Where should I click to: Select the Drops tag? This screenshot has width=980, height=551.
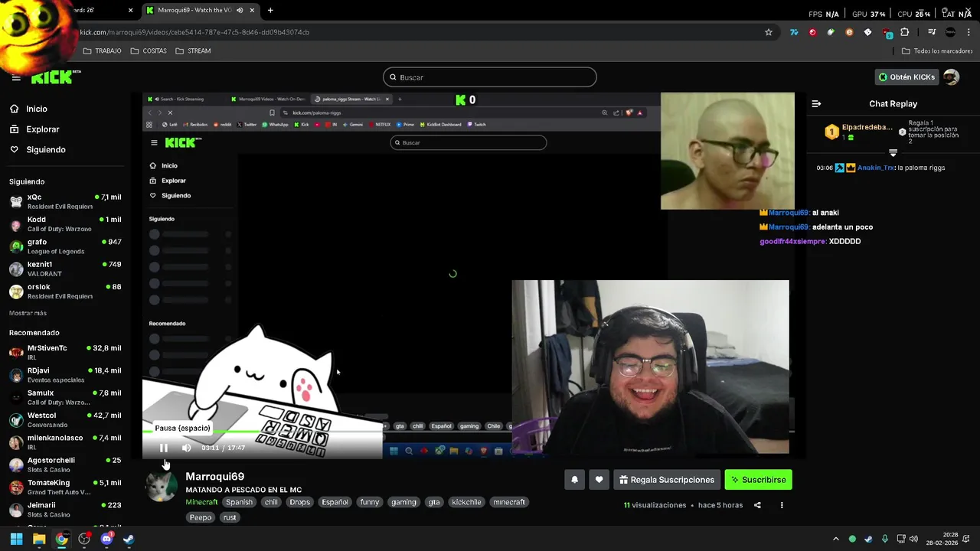click(x=300, y=502)
